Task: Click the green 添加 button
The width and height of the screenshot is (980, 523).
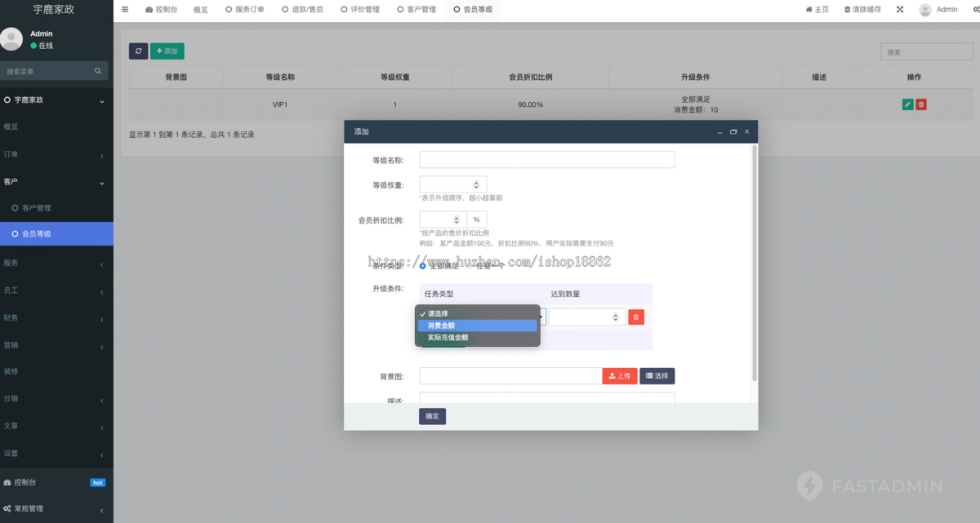Action: point(167,51)
